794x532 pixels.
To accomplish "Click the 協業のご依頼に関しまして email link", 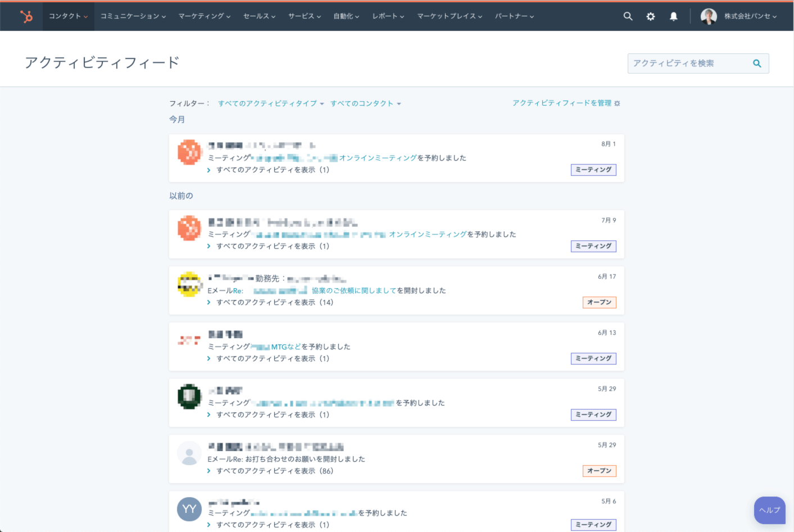I will coord(354,290).
